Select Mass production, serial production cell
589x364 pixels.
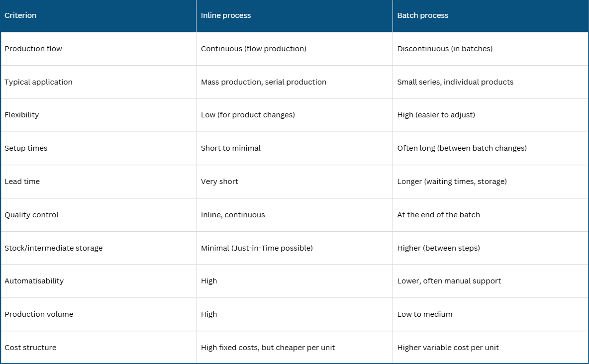(x=294, y=82)
